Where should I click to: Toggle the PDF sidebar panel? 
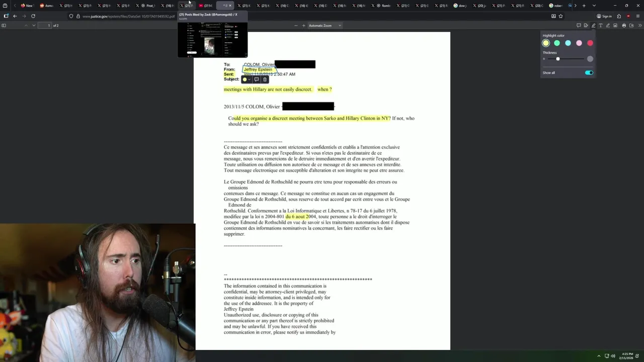point(4,25)
